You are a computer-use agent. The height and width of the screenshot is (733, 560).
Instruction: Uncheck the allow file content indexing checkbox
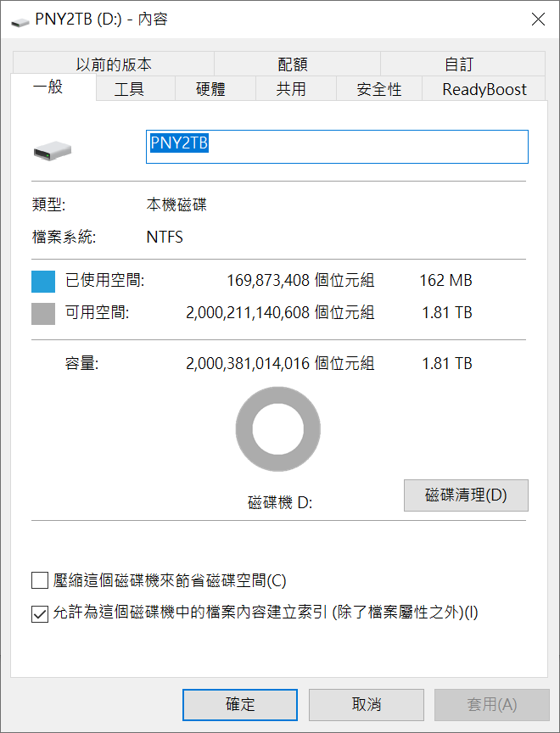40,613
